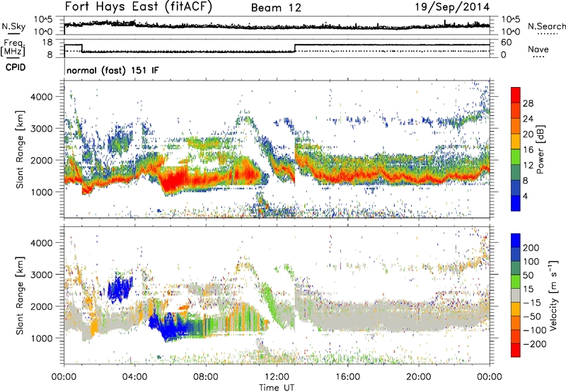Click the '16:00' time tick label
The image size is (566, 392).
(x=347, y=377)
